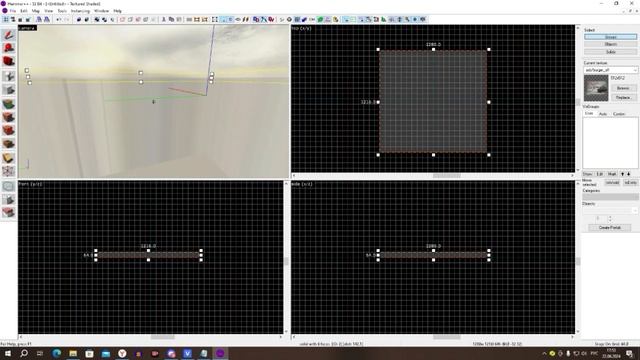Click the top (x/y) viewport label
Viewport: 640px width, 360px height.
tap(302, 28)
